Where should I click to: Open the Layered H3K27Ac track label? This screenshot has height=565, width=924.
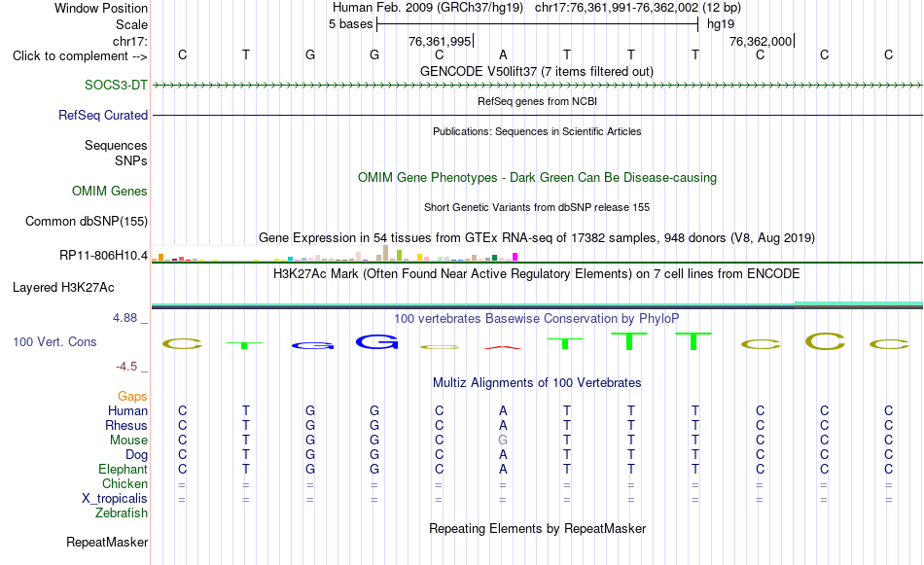[x=63, y=287]
